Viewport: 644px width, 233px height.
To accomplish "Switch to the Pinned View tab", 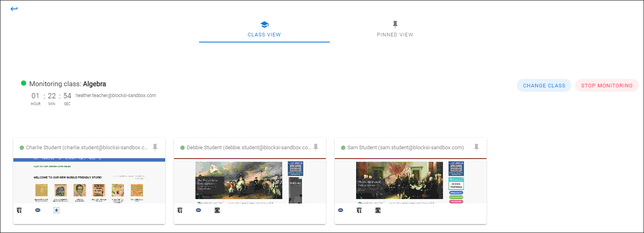I will coord(395,29).
